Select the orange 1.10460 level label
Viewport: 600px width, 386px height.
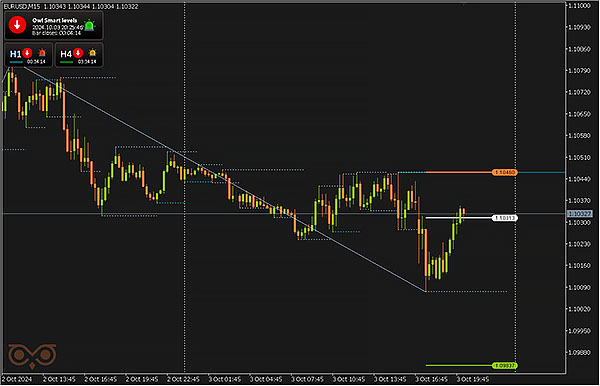click(504, 173)
